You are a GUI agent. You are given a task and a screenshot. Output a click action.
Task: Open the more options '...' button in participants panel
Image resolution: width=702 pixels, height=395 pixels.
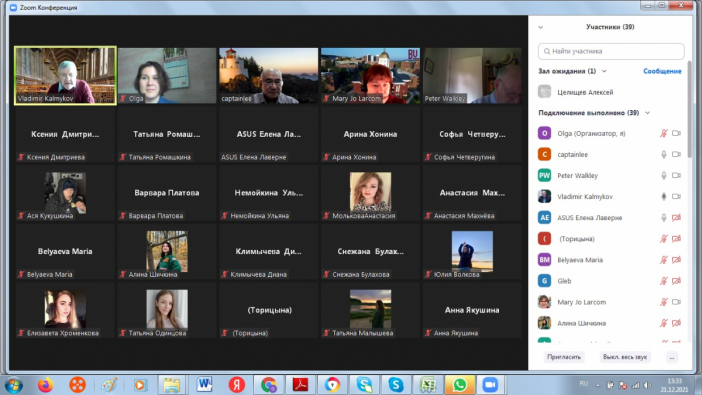672,357
